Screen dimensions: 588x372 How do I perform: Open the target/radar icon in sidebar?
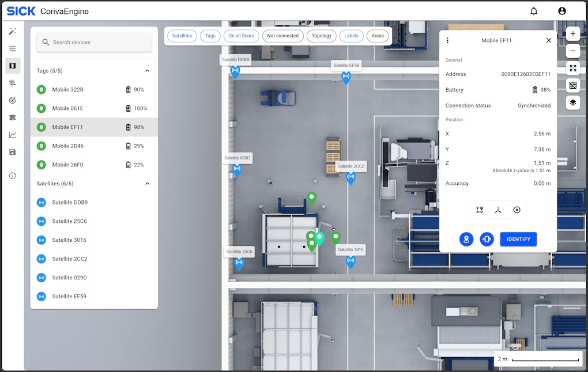(x=12, y=100)
